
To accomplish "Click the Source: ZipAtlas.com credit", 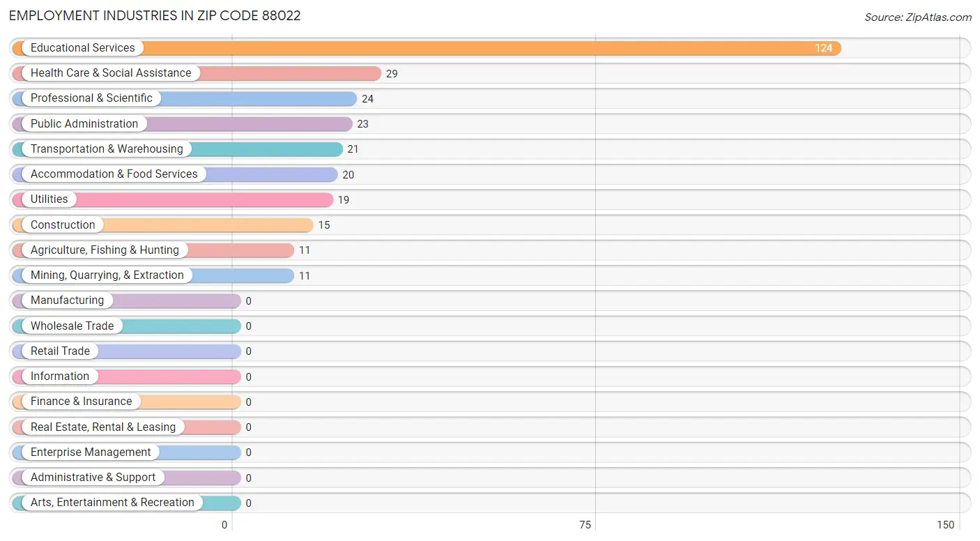I will [918, 17].
